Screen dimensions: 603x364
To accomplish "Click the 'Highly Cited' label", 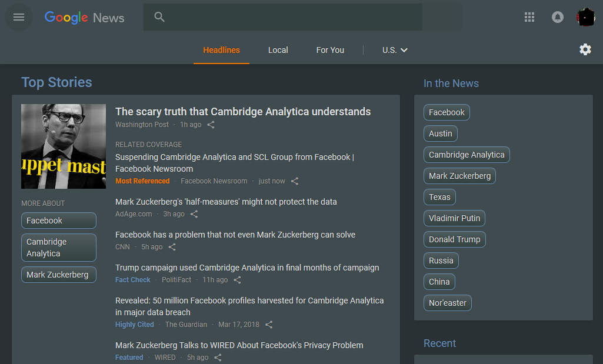I will 135,325.
